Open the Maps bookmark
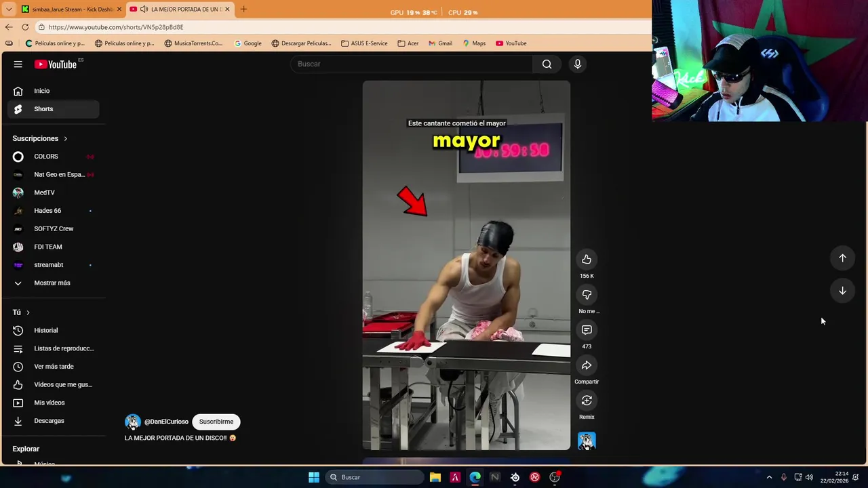 click(x=474, y=43)
